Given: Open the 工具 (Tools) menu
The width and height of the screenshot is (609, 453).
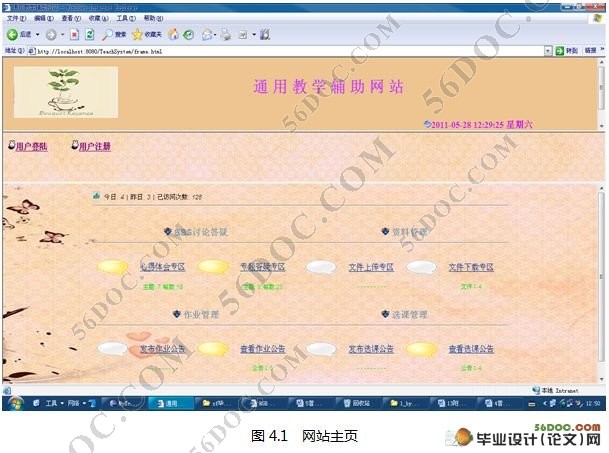Looking at the screenshot, I should (125, 19).
